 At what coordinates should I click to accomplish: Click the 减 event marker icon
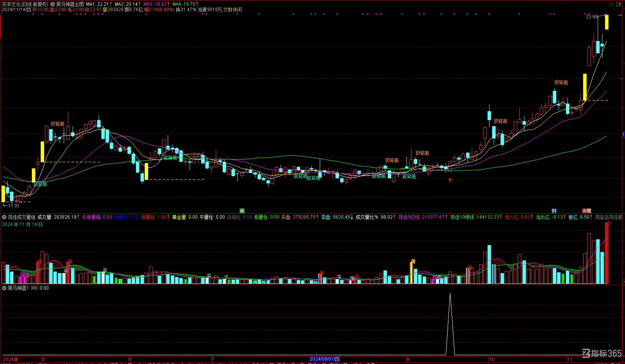point(242,211)
